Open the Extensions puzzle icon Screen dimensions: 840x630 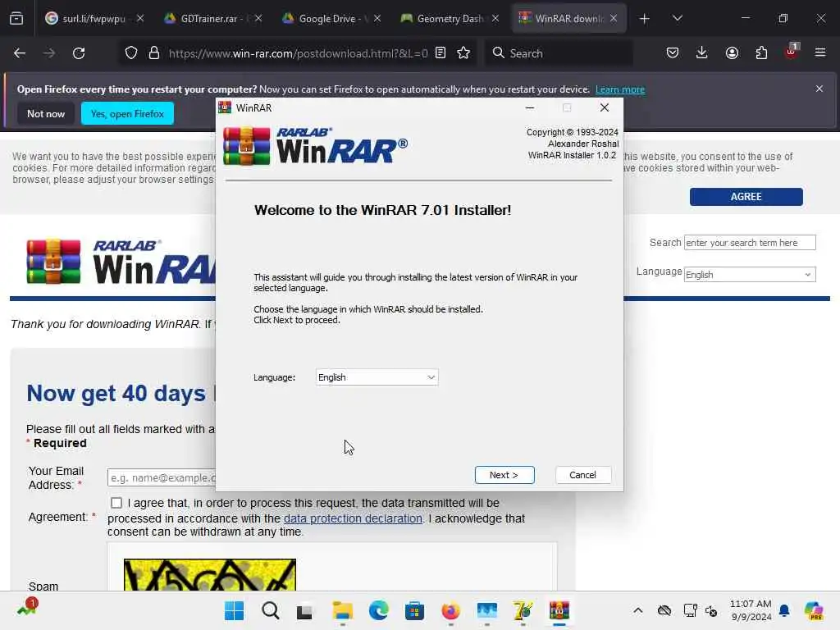(x=761, y=53)
